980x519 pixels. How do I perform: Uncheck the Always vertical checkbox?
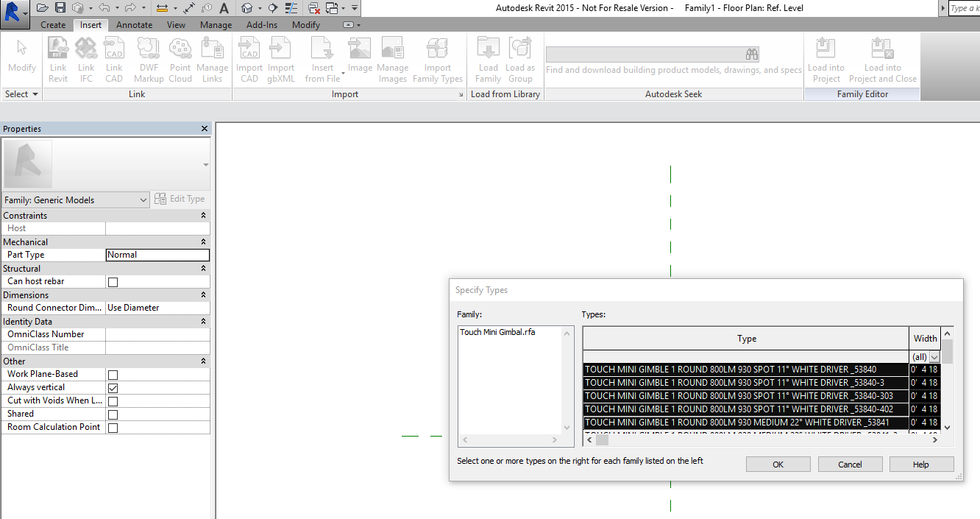(113, 388)
